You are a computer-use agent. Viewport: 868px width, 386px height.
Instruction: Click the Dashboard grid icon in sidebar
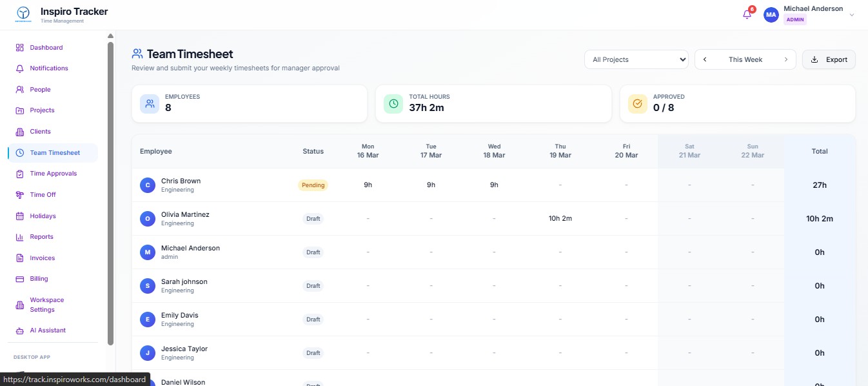point(19,48)
